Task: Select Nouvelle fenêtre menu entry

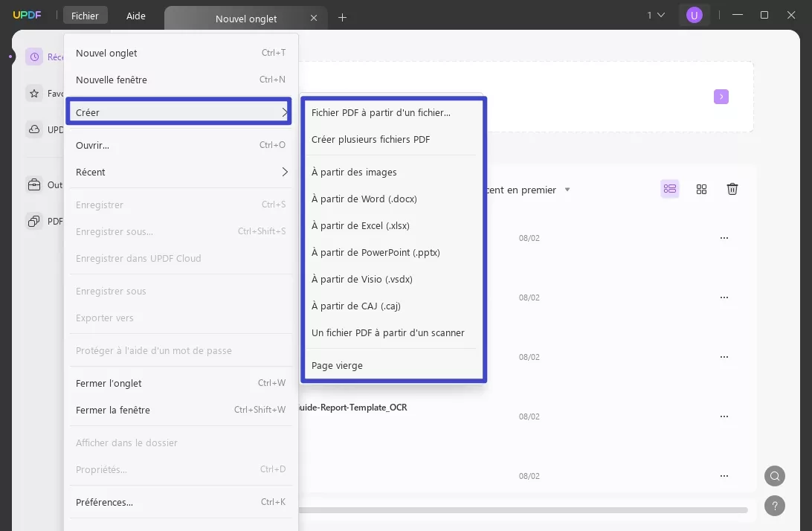Action: point(181,80)
